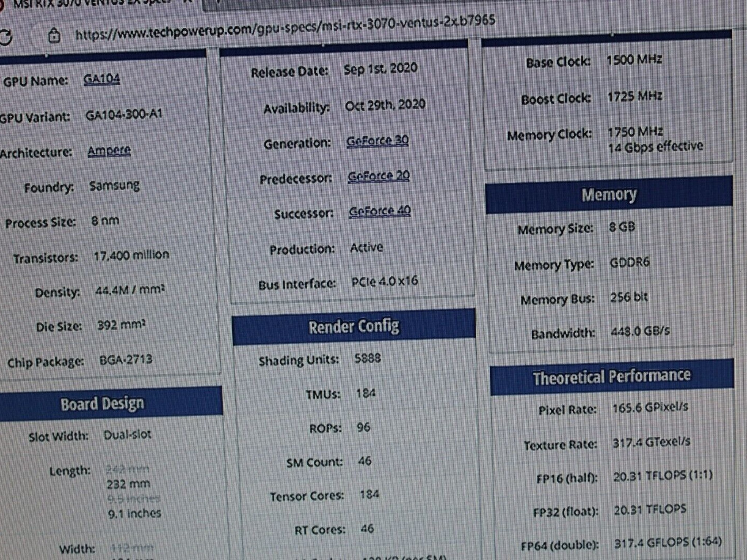Viewport: 747px width, 560px height.
Task: Click the GA104-300-A1 GPU variant text
Action: pyautogui.click(x=124, y=115)
